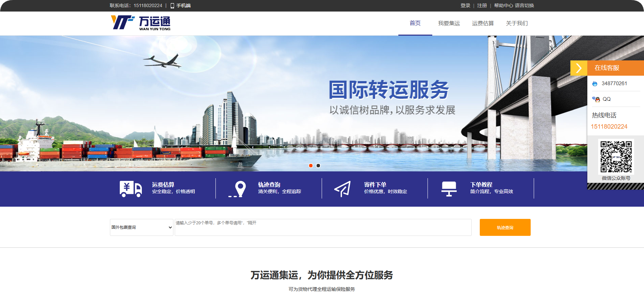The height and width of the screenshot is (300, 644).
Task: Click the mobile phone icon in top bar
Action: click(x=172, y=6)
